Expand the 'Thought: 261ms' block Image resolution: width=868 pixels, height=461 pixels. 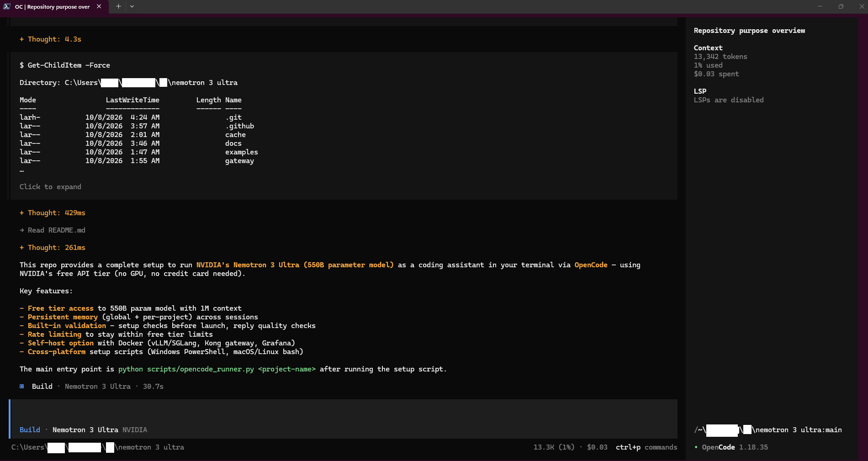point(52,248)
